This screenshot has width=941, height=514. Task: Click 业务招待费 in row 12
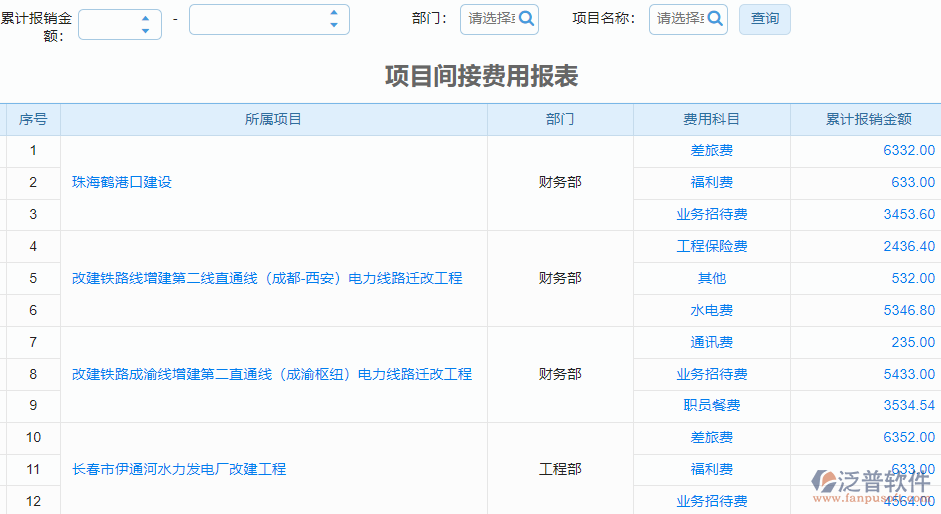pyautogui.click(x=712, y=501)
